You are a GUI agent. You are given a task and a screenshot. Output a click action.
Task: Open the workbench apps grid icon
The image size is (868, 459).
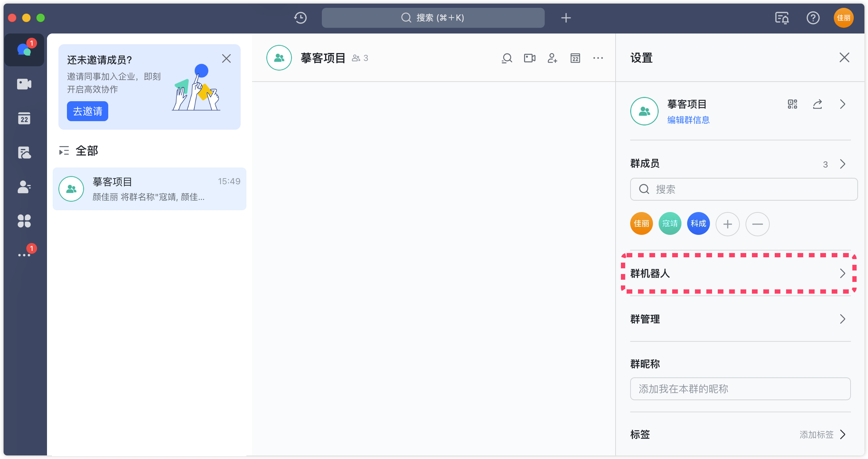pyautogui.click(x=24, y=221)
